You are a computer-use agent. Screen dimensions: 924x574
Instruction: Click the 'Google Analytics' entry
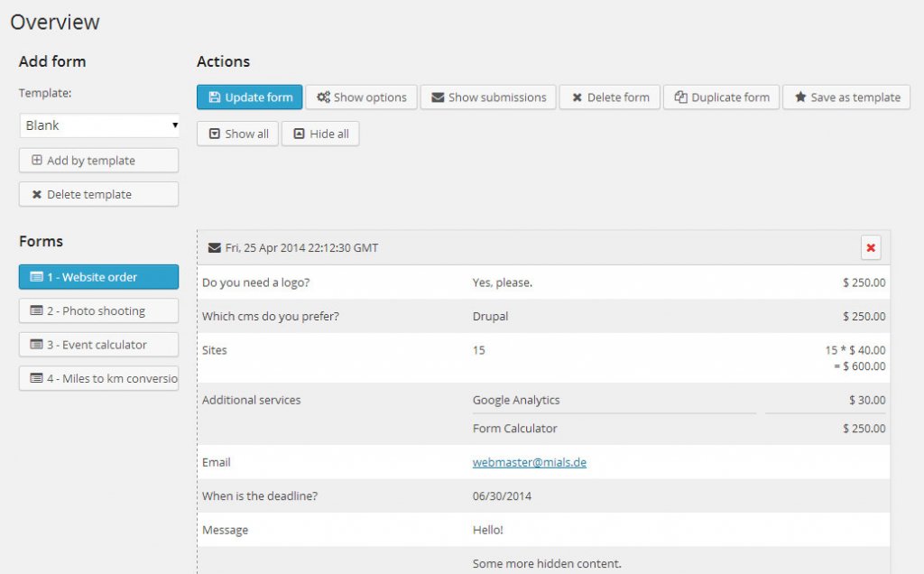click(516, 400)
